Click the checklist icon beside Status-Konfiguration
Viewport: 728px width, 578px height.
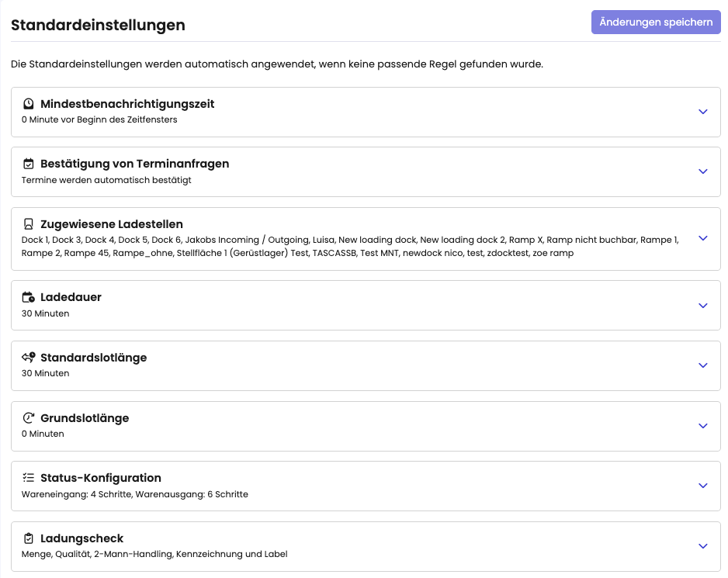tap(29, 478)
